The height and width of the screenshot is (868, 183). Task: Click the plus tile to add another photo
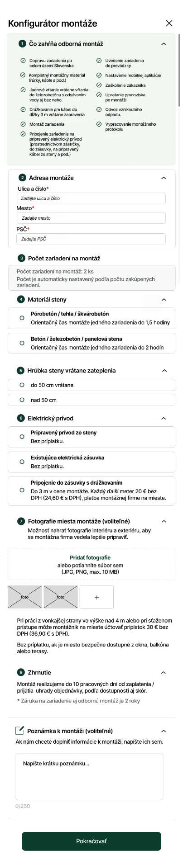point(96,597)
